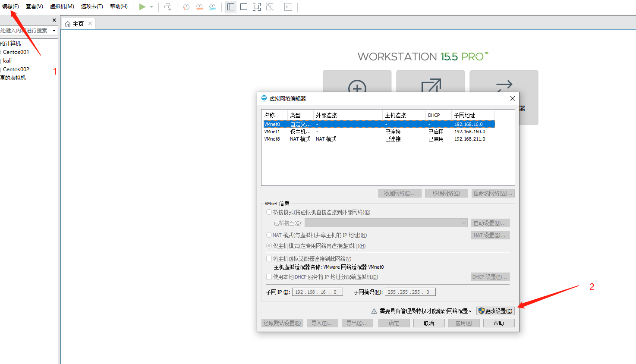
Task: Power on the VM with the green play icon
Action: click(142, 7)
